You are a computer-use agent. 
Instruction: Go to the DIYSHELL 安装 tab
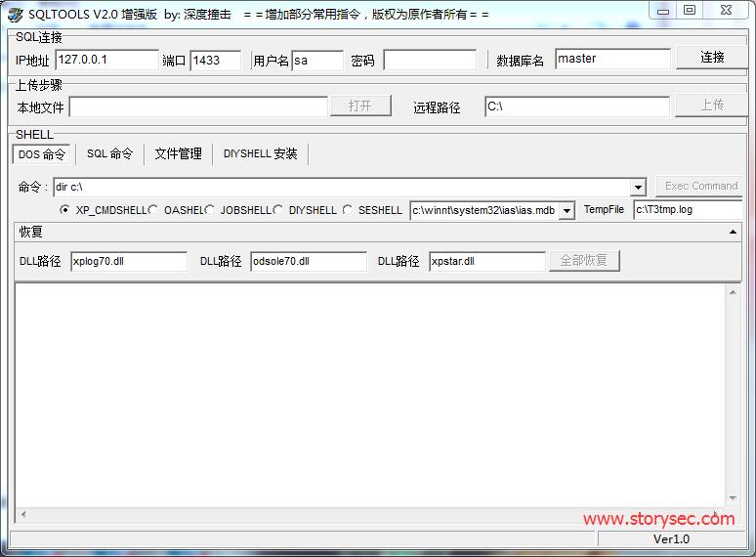(x=260, y=154)
